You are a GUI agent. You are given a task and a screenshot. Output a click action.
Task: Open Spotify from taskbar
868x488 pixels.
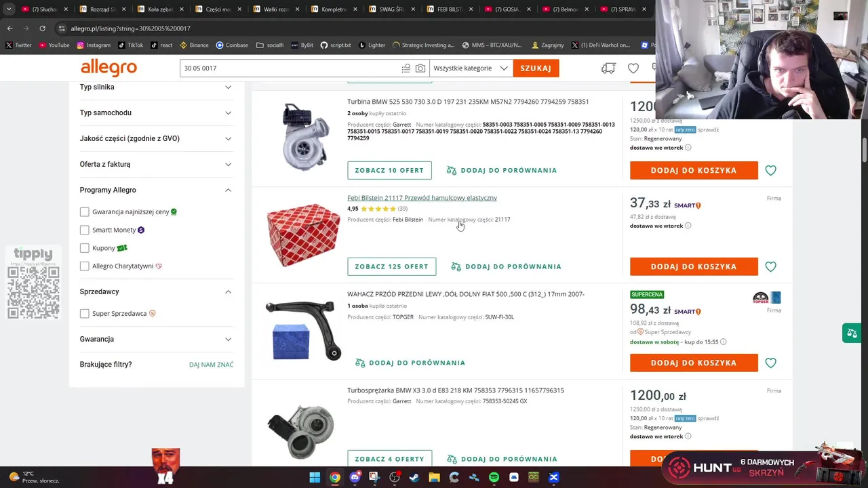[494, 477]
